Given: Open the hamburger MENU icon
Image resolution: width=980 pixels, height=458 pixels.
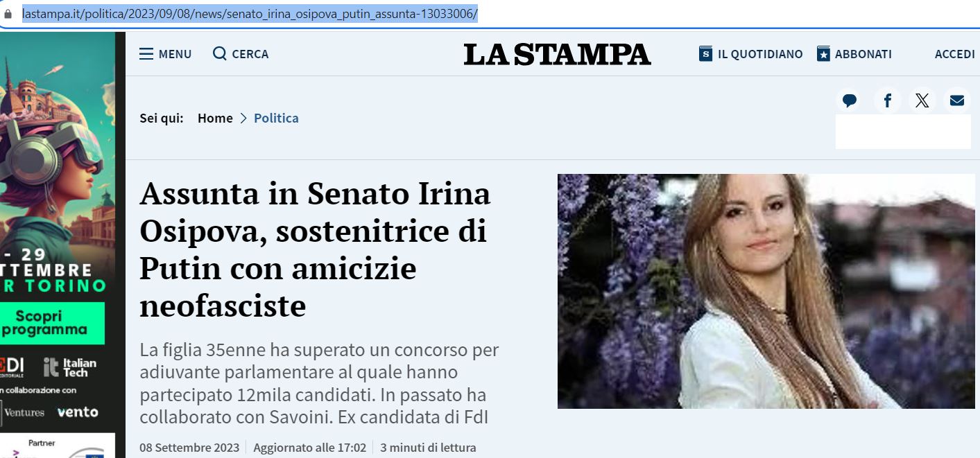Looking at the screenshot, I should coord(146,54).
